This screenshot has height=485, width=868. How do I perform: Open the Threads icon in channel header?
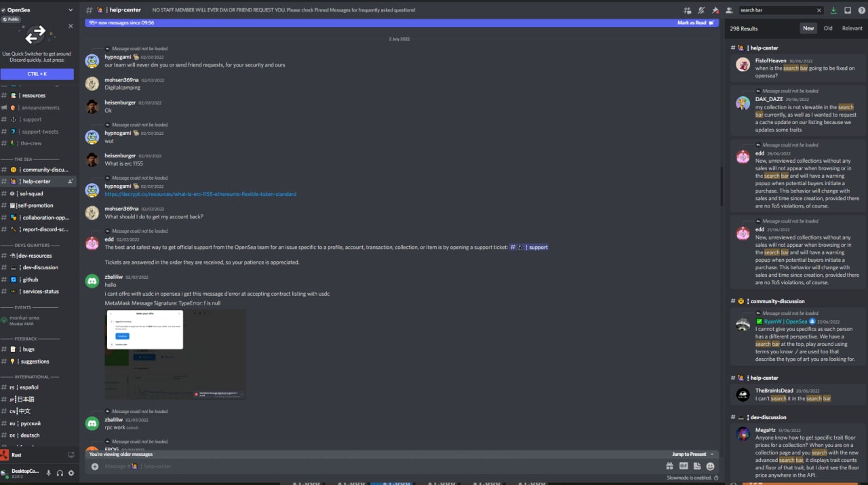click(688, 10)
